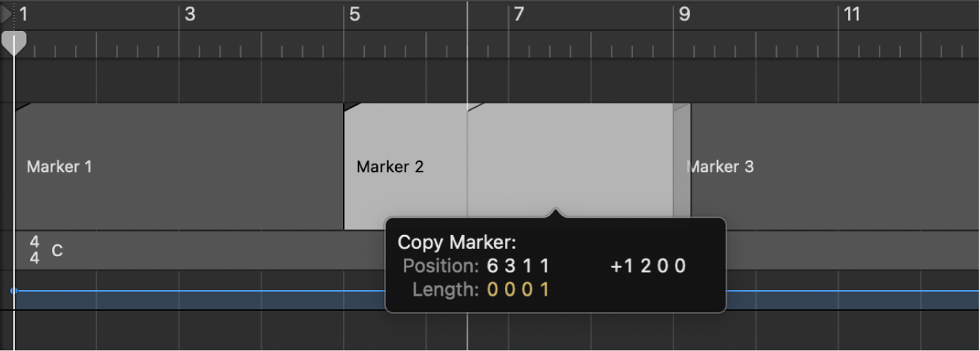
Task: Click bar 5 in the ruler
Action: pyautogui.click(x=355, y=14)
